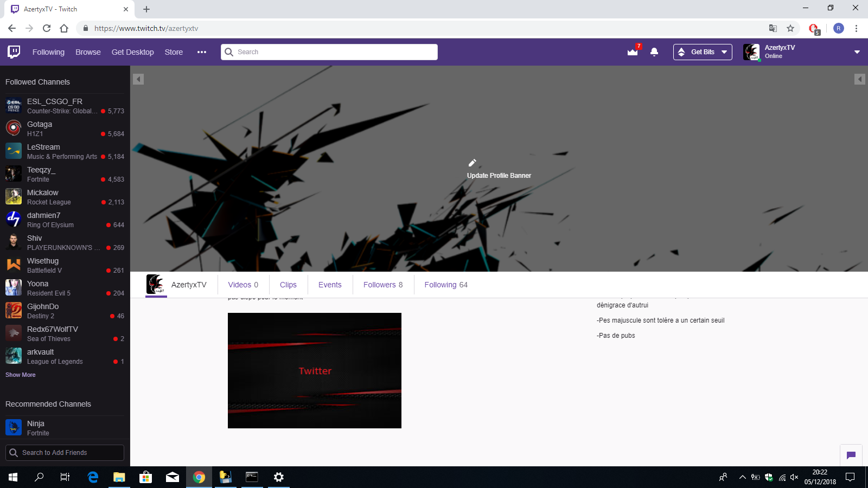Open Teeqzy_ channel avatar
Image resolution: width=868 pixels, height=488 pixels.
(14, 174)
